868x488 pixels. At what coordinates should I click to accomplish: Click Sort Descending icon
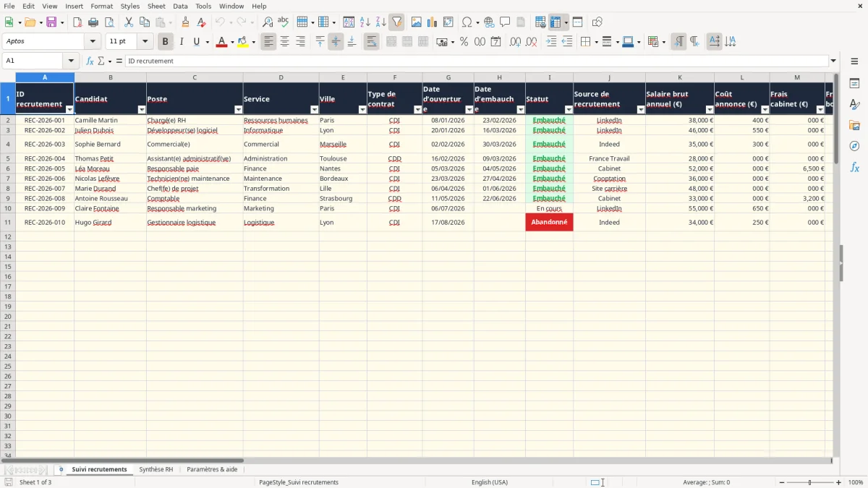[x=380, y=22]
